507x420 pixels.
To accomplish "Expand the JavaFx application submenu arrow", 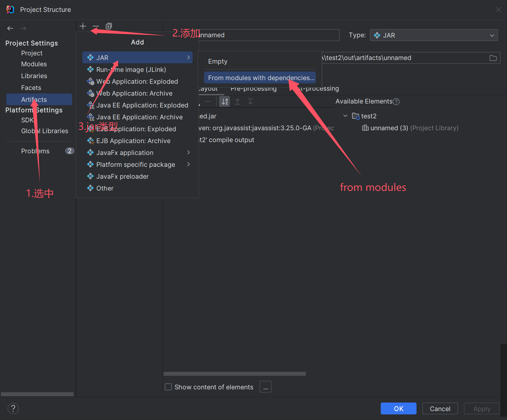I will tap(188, 152).
